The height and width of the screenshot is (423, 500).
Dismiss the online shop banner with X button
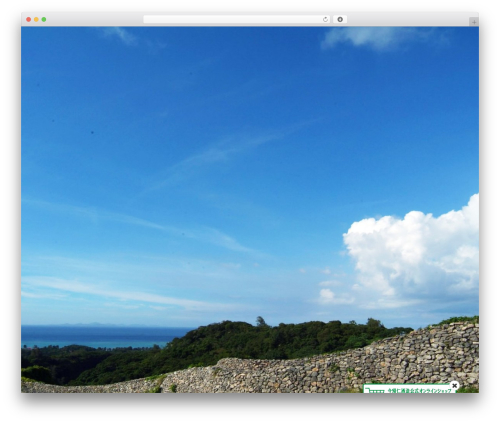pos(454,385)
